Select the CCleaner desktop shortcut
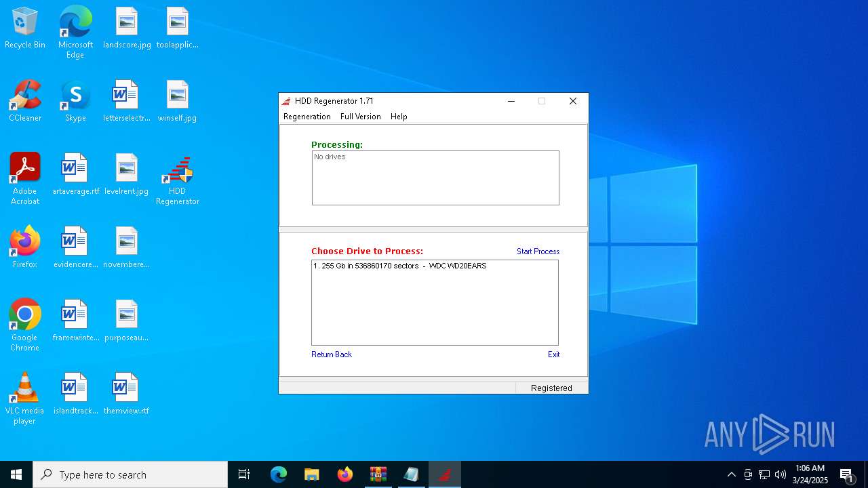868x488 pixels. (x=25, y=102)
